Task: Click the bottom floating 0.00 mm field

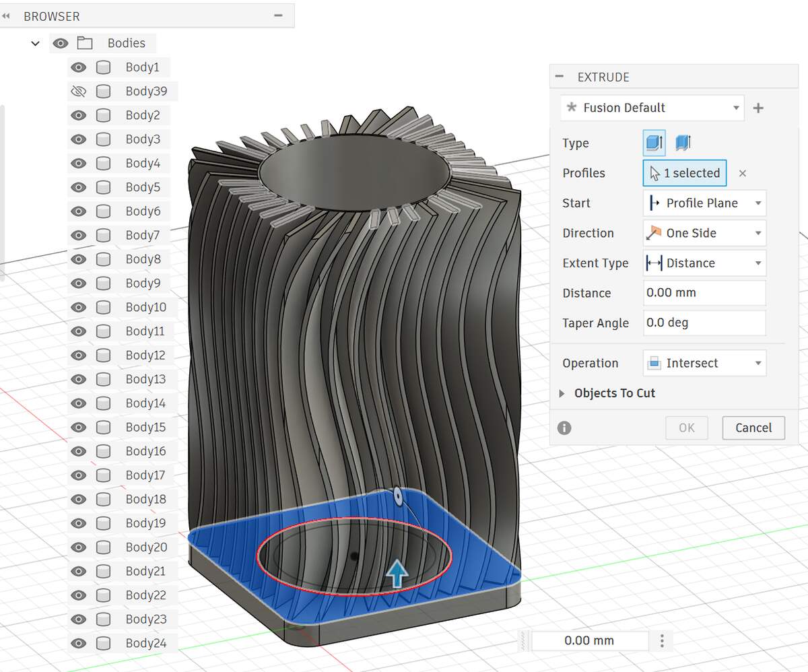Action: click(x=590, y=640)
